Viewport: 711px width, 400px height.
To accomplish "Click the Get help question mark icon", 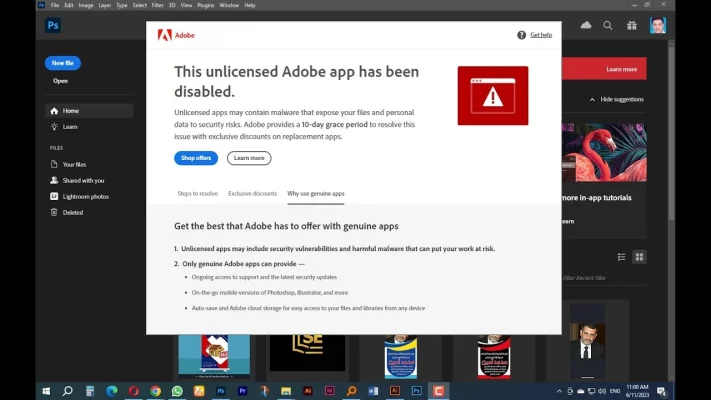I will [521, 35].
